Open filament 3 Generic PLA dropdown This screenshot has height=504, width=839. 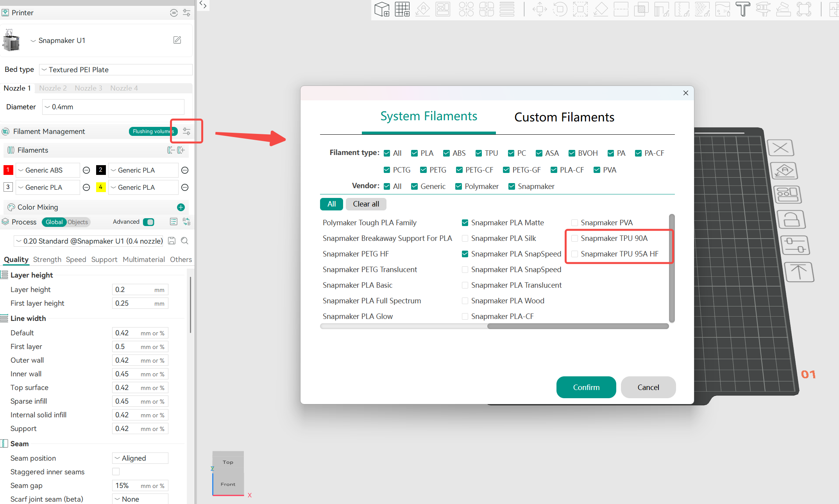[48, 187]
